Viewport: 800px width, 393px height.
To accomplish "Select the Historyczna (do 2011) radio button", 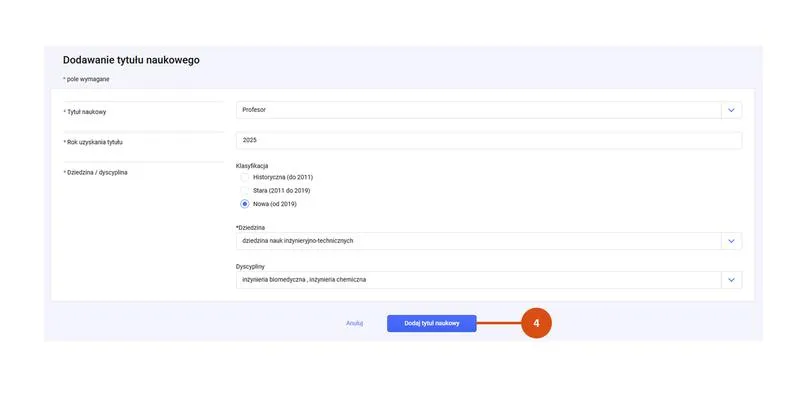I will (x=245, y=177).
